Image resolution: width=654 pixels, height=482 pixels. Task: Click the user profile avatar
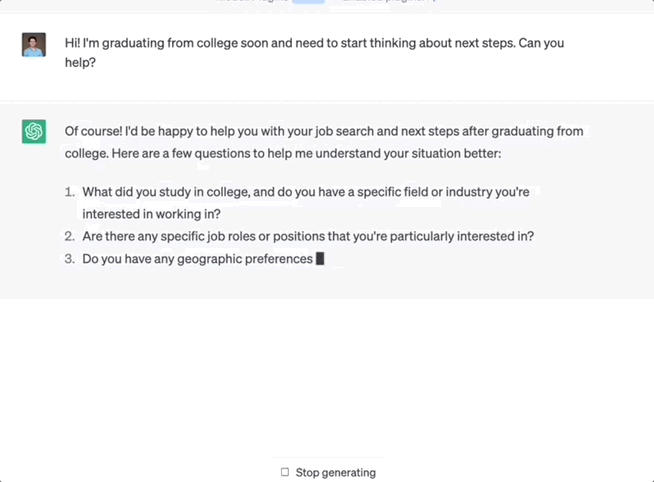34,45
